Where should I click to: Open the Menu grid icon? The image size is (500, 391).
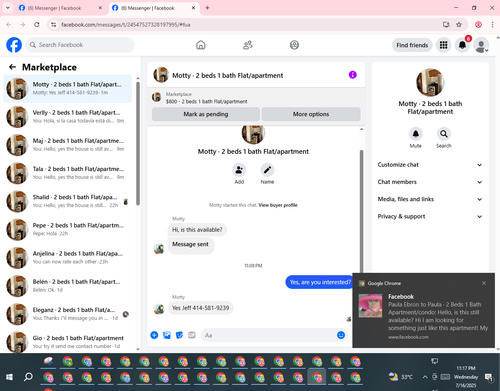[443, 45]
